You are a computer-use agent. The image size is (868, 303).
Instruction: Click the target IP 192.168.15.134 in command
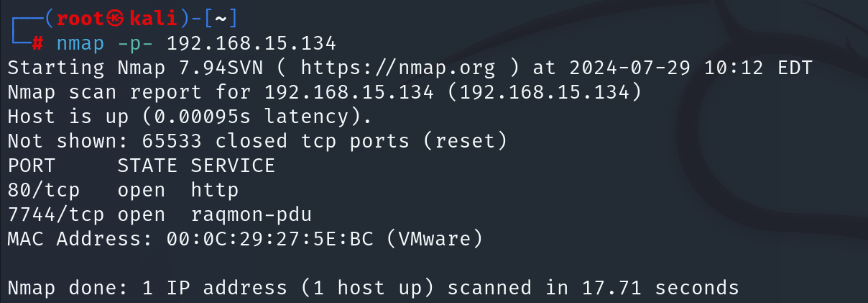(251, 43)
